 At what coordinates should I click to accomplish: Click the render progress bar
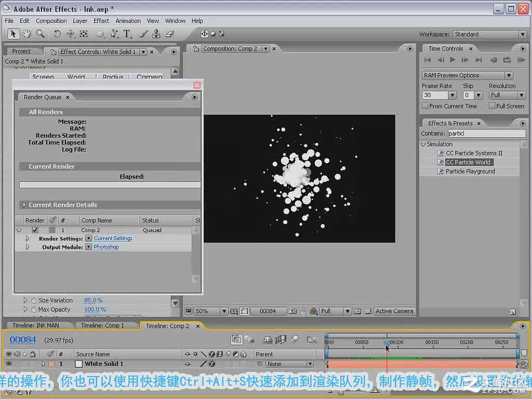110,184
